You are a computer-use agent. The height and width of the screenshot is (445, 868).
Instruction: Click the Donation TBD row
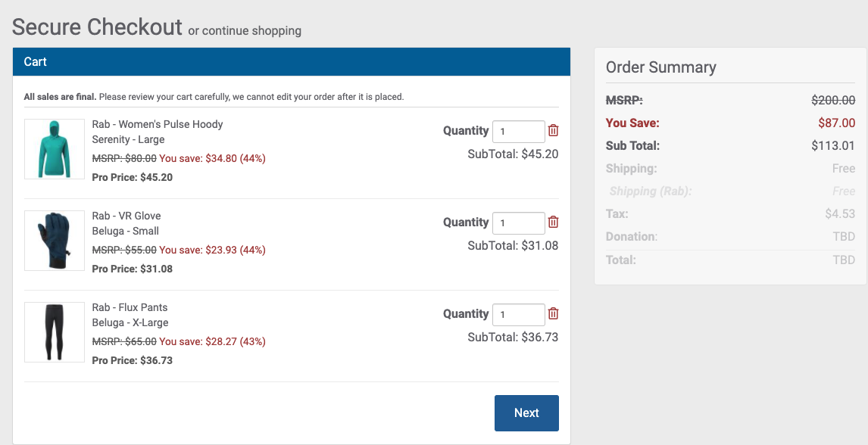[x=730, y=237]
